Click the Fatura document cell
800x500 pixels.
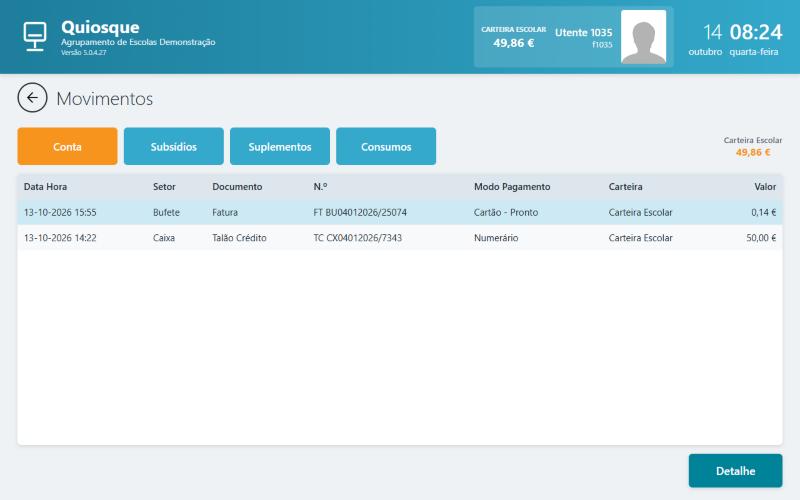[x=225, y=212]
